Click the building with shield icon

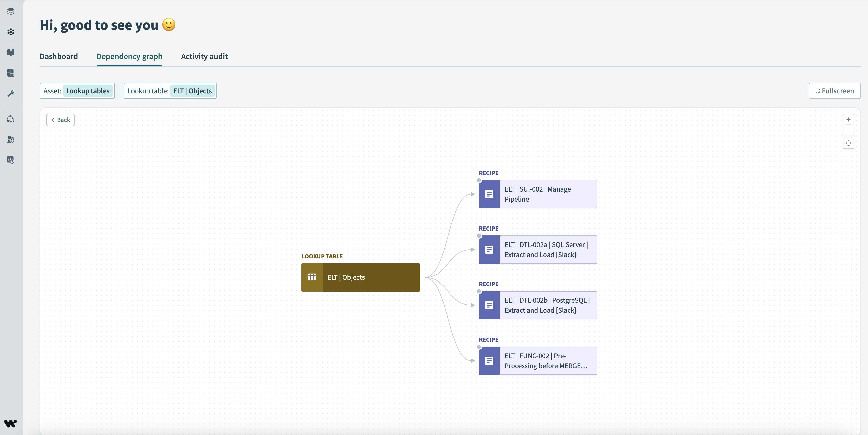11,139
